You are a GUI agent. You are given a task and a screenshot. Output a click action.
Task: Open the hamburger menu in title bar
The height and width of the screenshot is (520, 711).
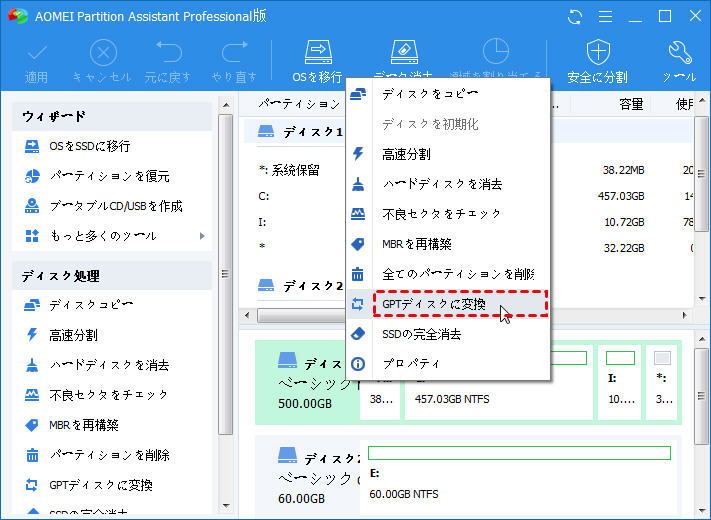(x=605, y=17)
